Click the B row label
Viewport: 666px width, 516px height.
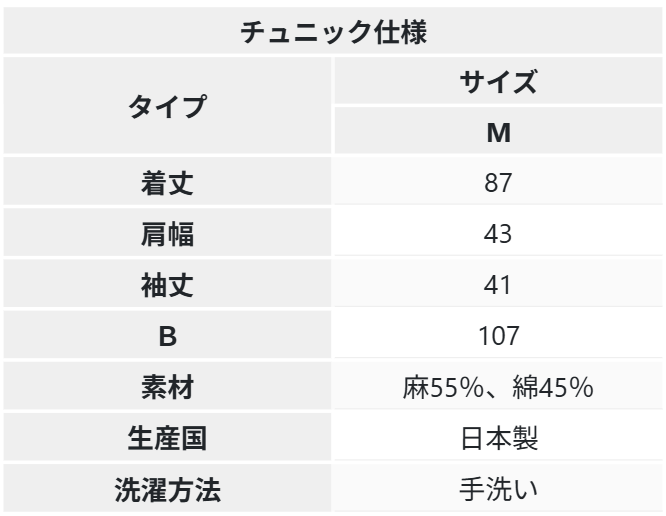pyautogui.click(x=167, y=337)
